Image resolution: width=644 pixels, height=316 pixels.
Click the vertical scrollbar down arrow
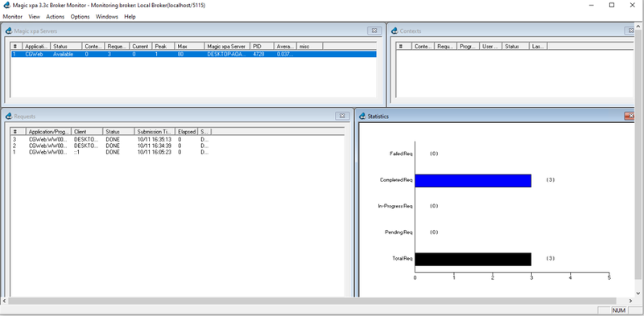(638, 293)
